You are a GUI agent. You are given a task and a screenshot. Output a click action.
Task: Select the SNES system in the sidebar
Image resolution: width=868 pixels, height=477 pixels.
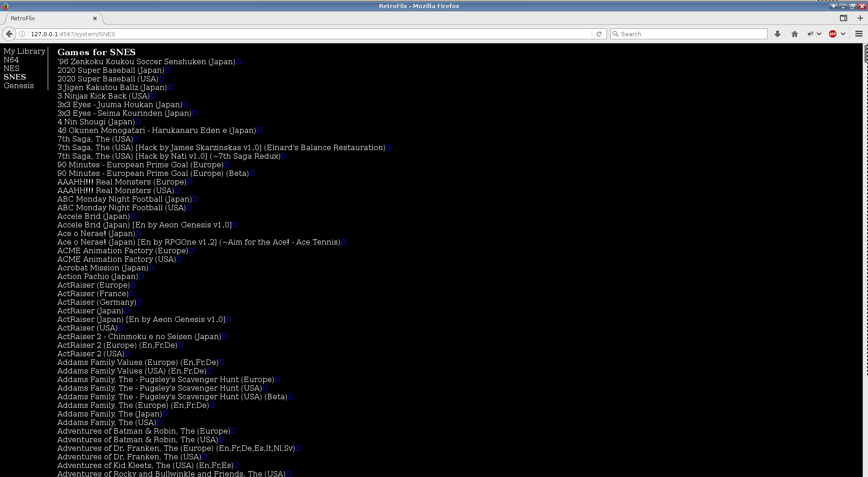pyautogui.click(x=14, y=77)
